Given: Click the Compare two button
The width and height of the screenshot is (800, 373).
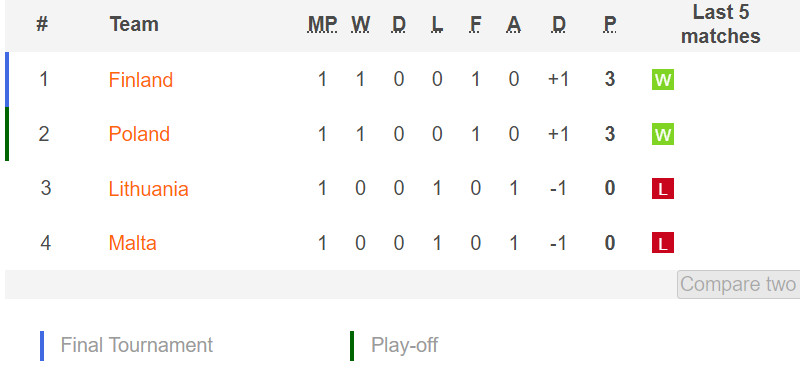Looking at the screenshot, I should click(738, 284).
